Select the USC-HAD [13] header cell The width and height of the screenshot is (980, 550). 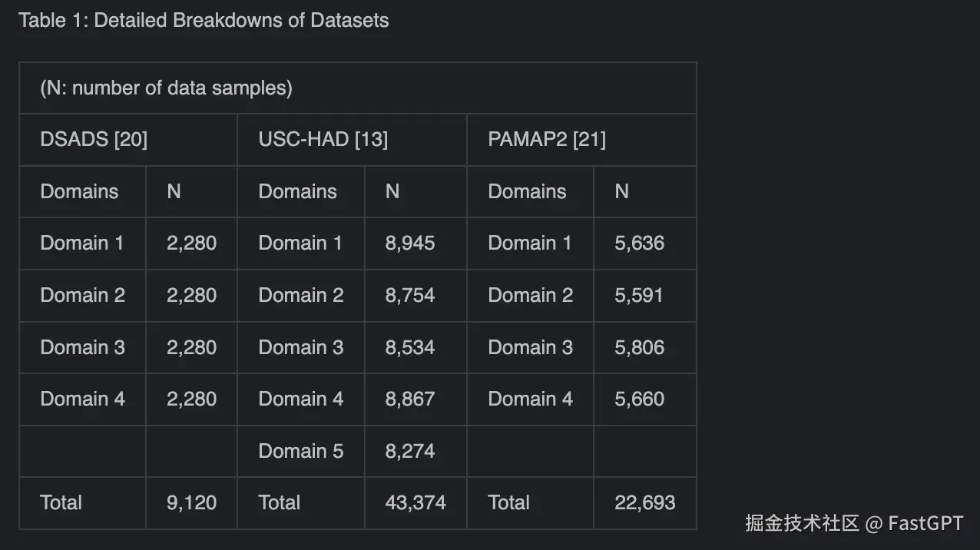323,140
